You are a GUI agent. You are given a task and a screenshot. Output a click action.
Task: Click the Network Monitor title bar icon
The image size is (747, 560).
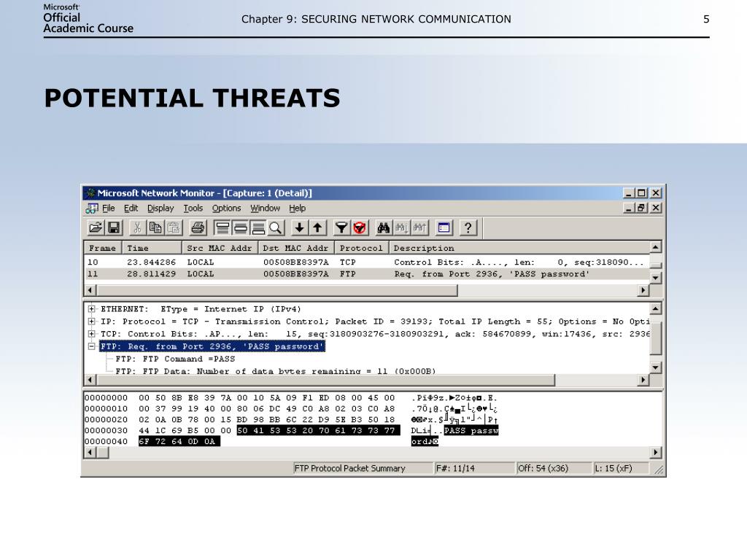click(x=90, y=192)
